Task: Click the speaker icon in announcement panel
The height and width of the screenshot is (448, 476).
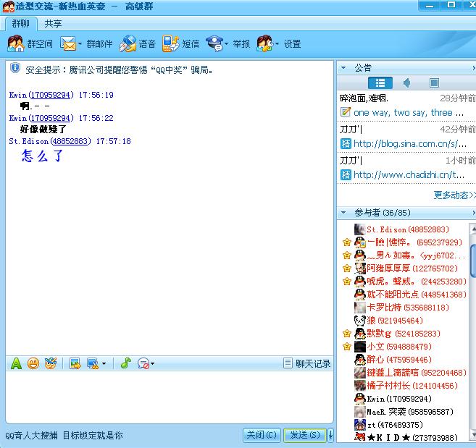Action: [406, 83]
